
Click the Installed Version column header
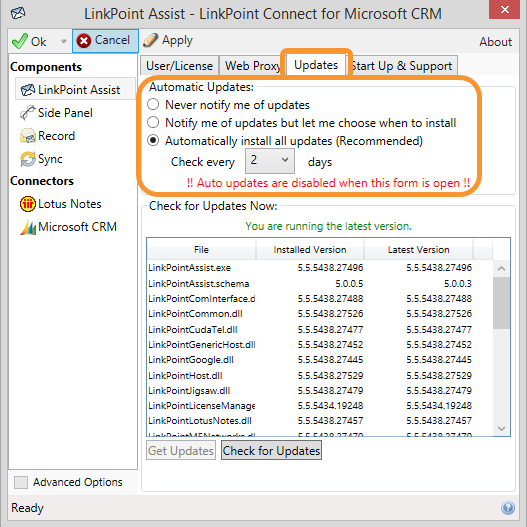(310, 249)
